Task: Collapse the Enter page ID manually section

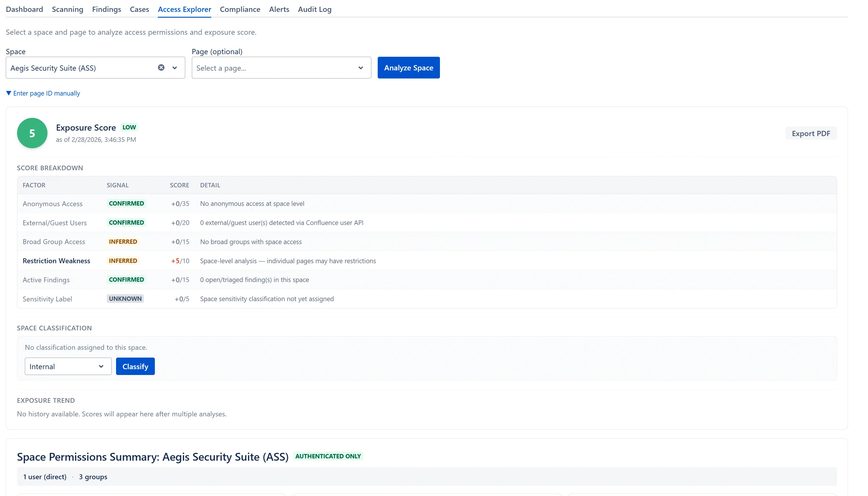Action: [43, 93]
